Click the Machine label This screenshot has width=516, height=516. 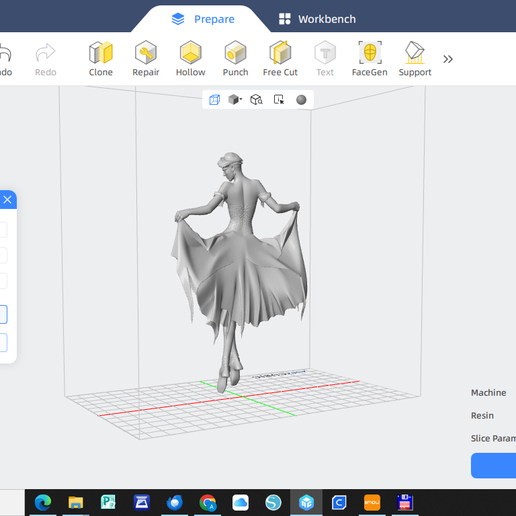click(488, 393)
